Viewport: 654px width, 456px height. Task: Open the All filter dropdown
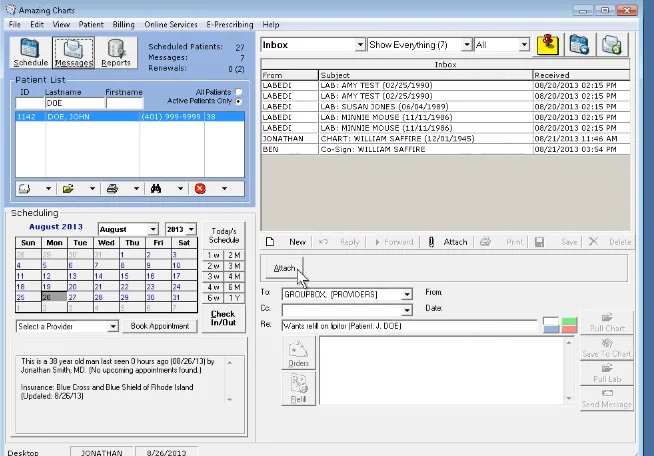pyautogui.click(x=524, y=45)
